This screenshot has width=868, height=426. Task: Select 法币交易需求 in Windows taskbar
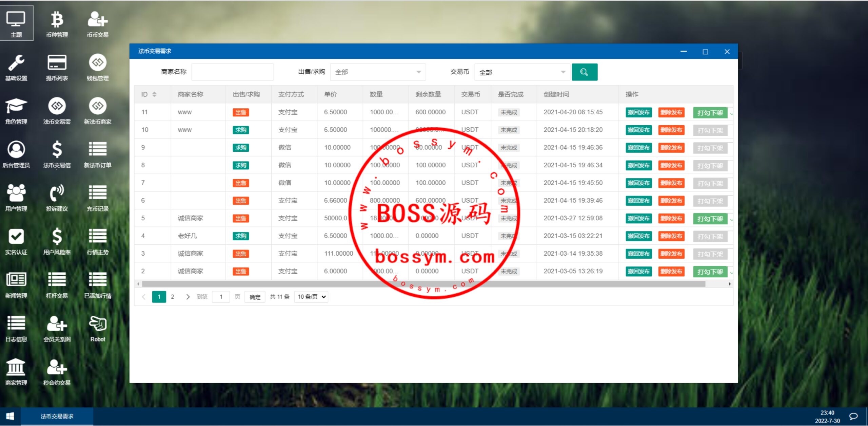[x=59, y=416]
